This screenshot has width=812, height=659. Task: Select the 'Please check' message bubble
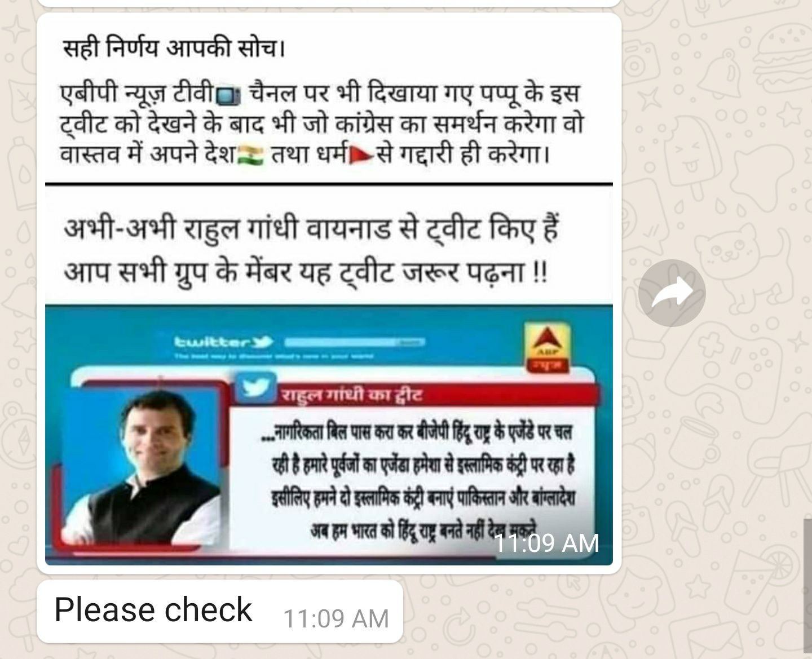click(220, 611)
